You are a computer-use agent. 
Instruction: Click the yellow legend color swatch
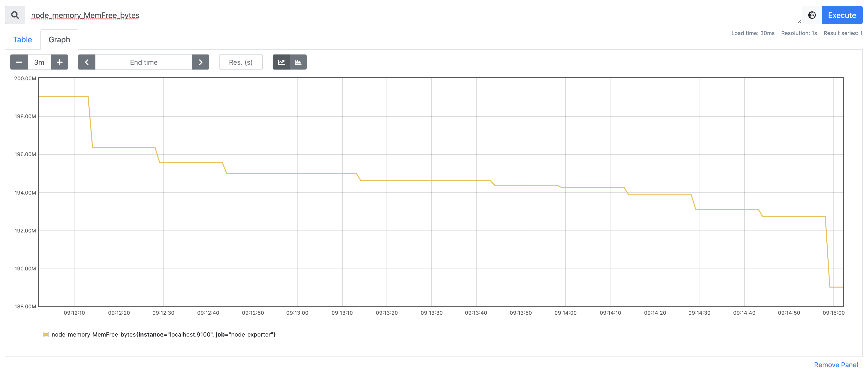(46, 334)
